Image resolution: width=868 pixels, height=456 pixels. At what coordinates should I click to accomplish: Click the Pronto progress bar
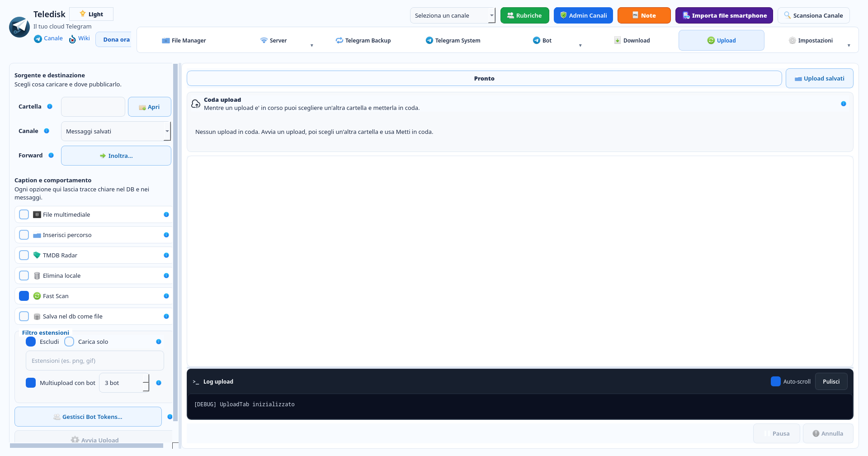pos(484,78)
